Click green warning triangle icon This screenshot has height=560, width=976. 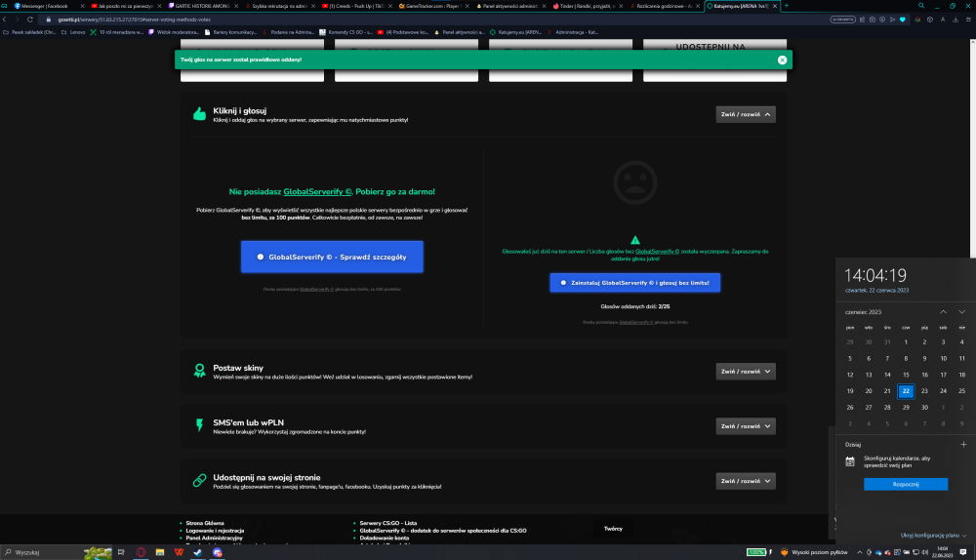(635, 240)
